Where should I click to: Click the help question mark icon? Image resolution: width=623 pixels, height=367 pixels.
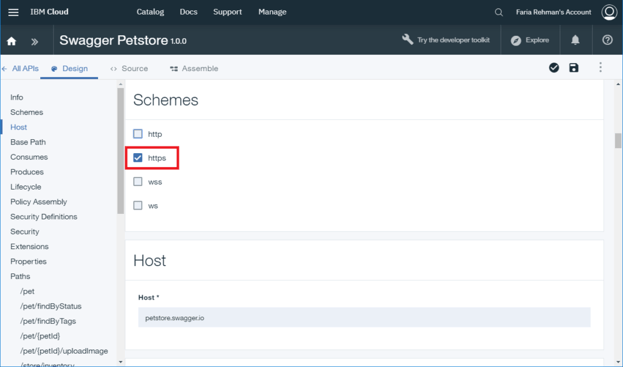[x=607, y=40]
